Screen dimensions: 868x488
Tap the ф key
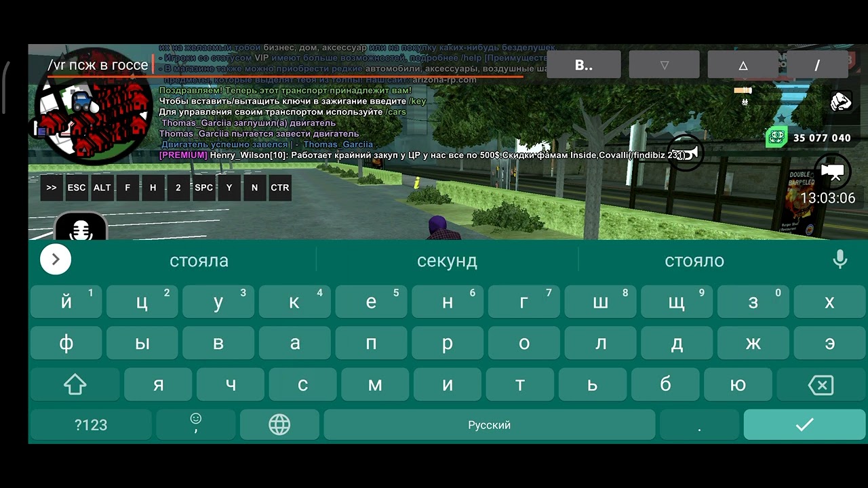(x=66, y=344)
